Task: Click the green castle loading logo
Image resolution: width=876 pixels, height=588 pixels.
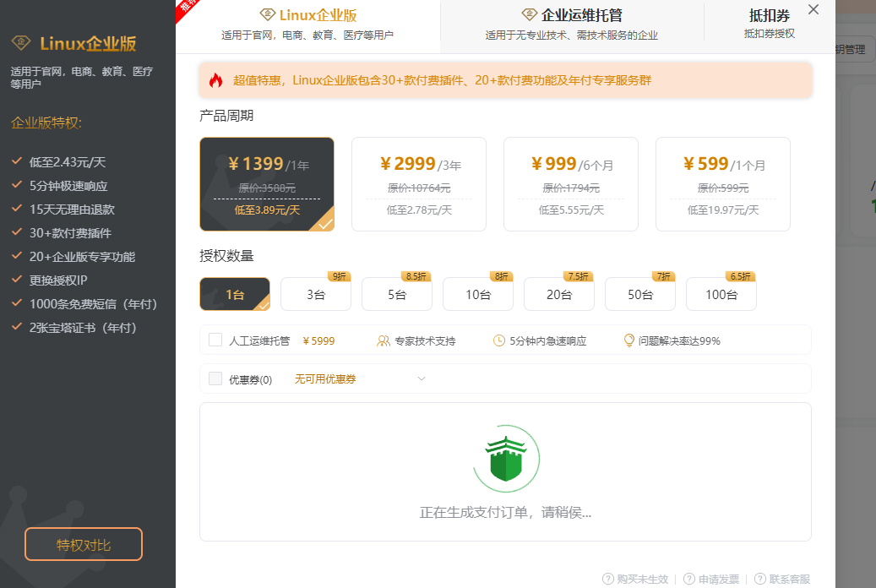Action: pos(505,459)
